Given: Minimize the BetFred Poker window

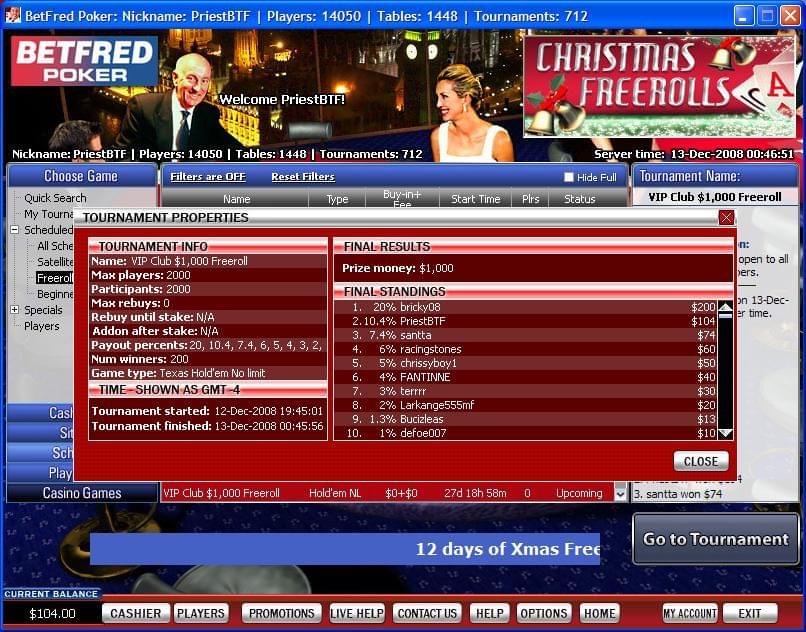Looking at the screenshot, I should (743, 16).
